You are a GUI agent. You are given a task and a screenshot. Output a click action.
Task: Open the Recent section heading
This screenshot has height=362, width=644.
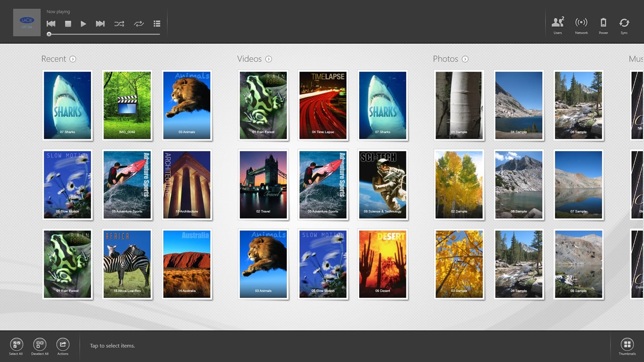click(x=54, y=59)
